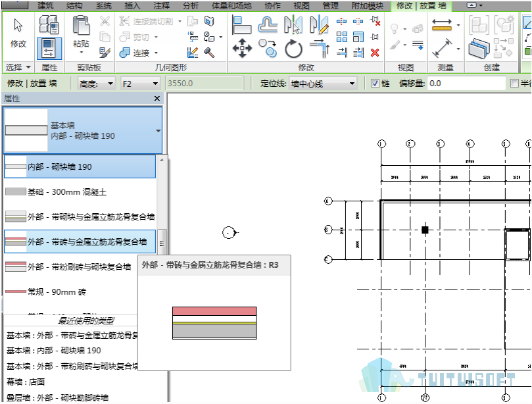
Task: Click the Match Type Properties brush icon
Action: pyautogui.click(x=105, y=52)
